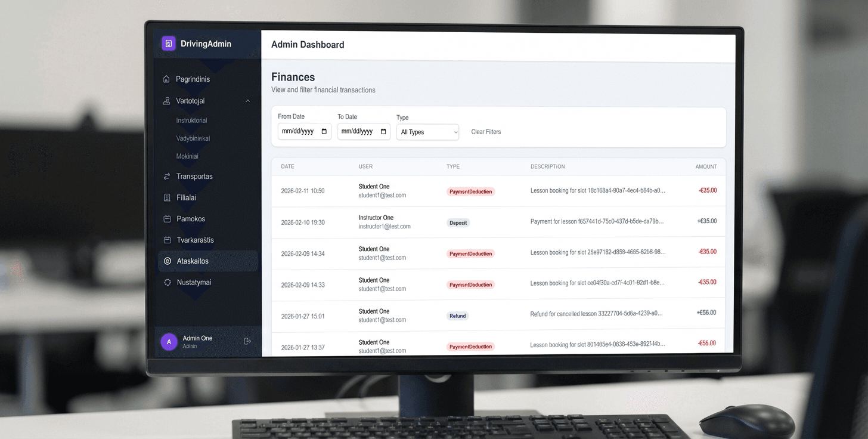Image resolution: width=868 pixels, height=439 pixels.
Task: Select Vadybininkai in the sidebar
Action: coord(193,138)
